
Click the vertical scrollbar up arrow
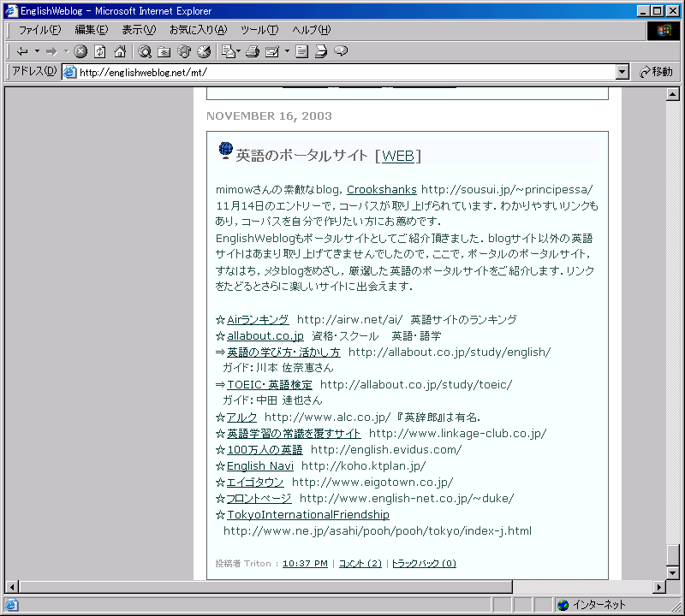(673, 94)
